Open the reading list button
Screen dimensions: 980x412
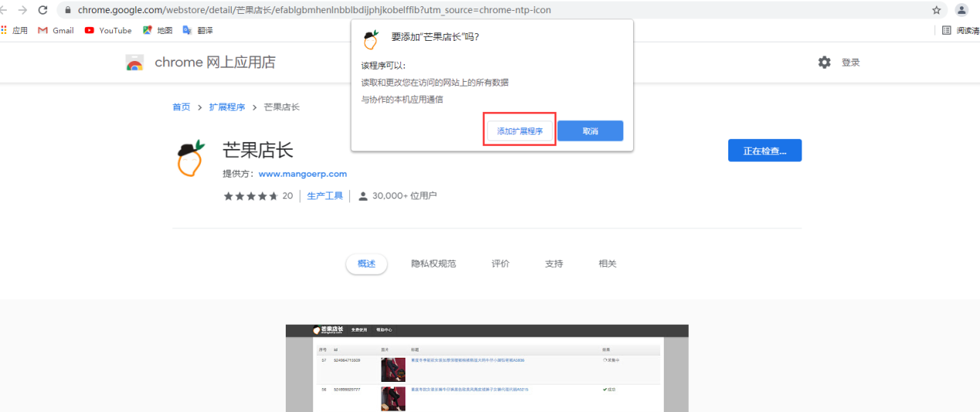click(x=960, y=30)
